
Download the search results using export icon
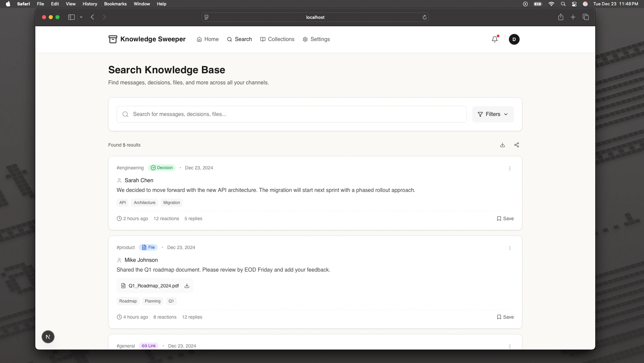(502, 145)
